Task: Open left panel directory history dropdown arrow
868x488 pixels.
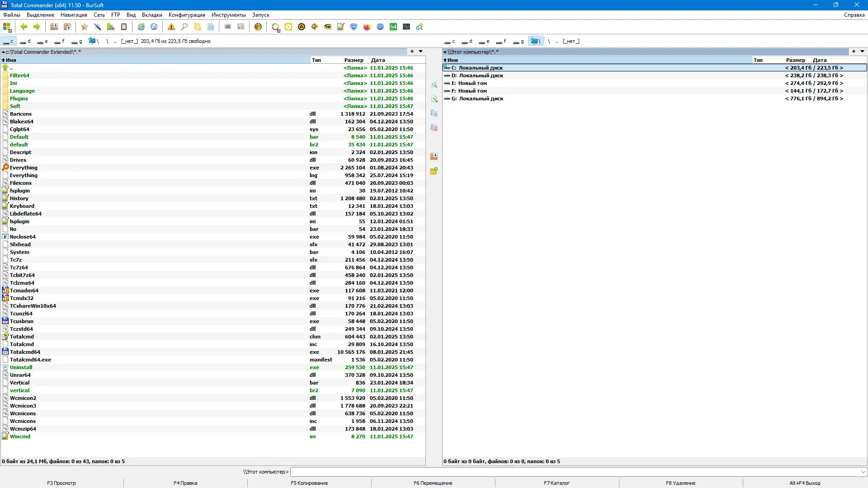Action: 420,52
